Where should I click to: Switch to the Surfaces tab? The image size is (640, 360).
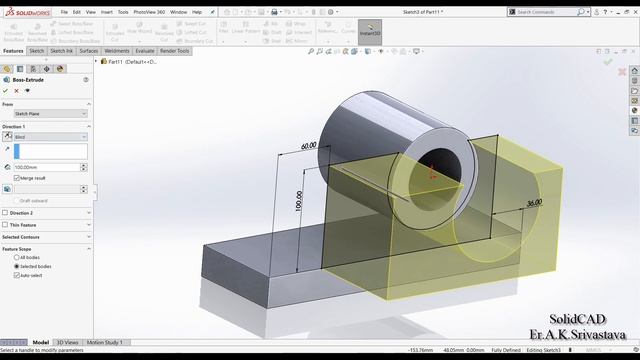[x=89, y=51]
